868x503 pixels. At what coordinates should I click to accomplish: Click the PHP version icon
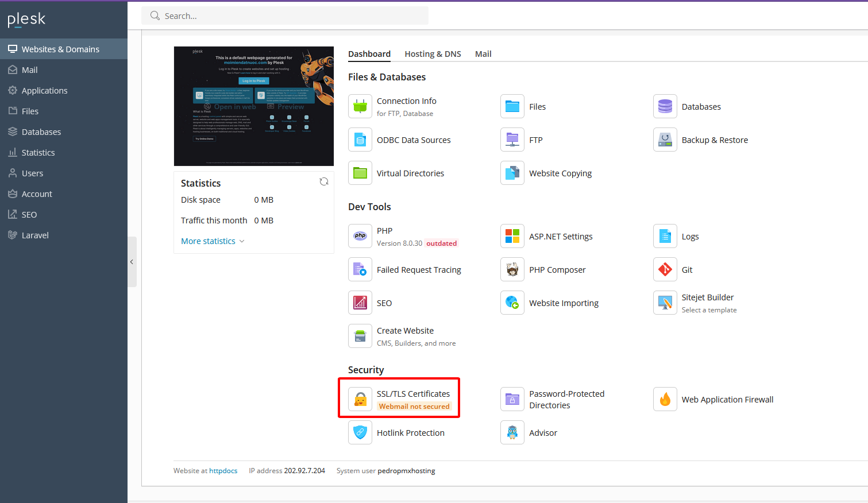point(360,236)
